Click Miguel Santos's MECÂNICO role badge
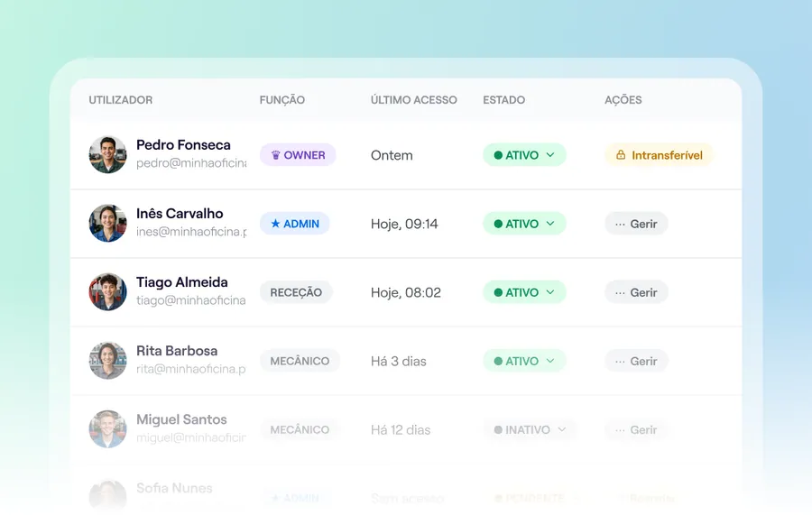The image size is (812, 515). point(300,429)
